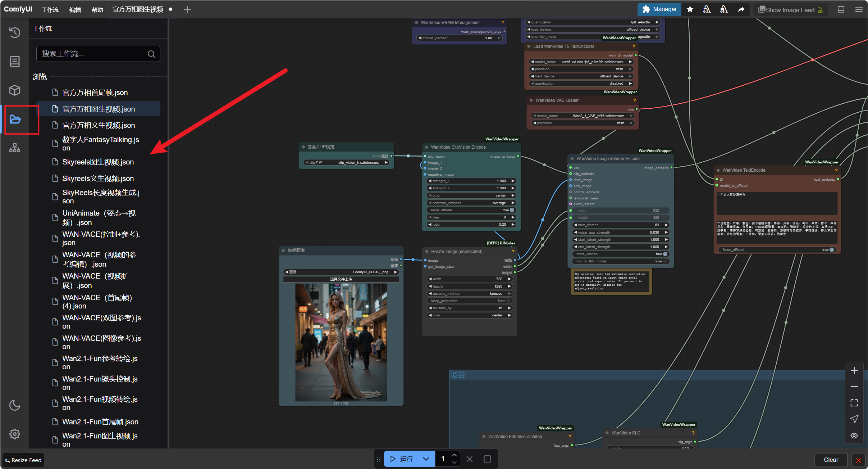Change quantization disabled option in T5 node
The width and height of the screenshot is (868, 469).
(581, 84)
